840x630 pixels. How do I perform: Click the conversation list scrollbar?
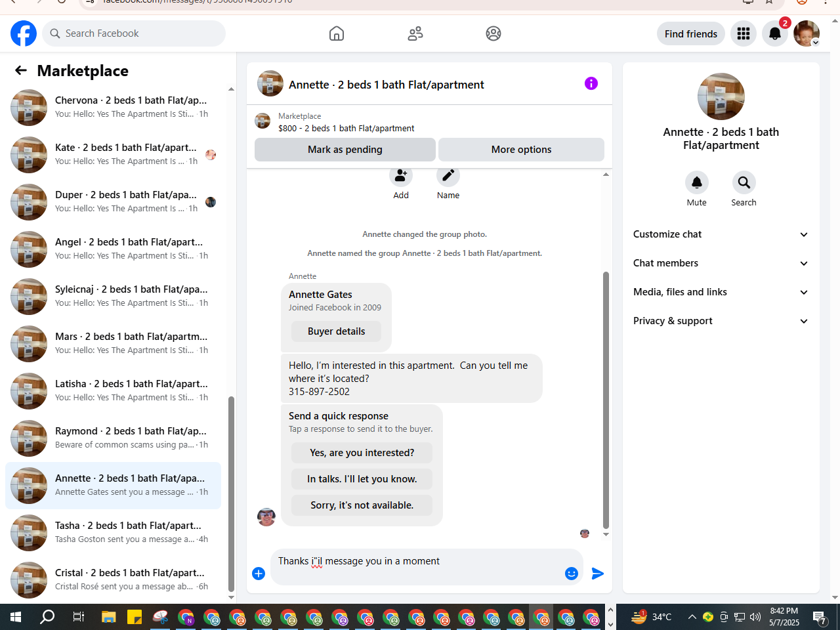(231, 493)
